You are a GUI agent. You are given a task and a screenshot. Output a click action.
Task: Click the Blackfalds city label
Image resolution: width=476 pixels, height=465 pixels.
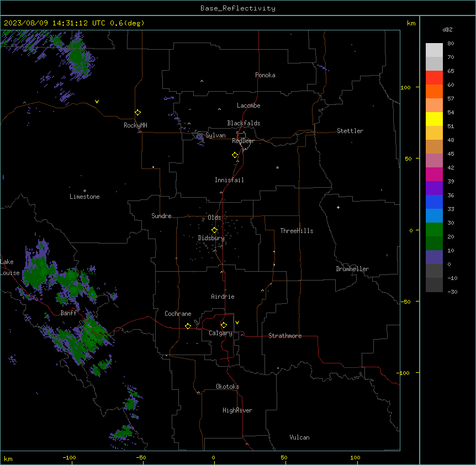click(244, 123)
